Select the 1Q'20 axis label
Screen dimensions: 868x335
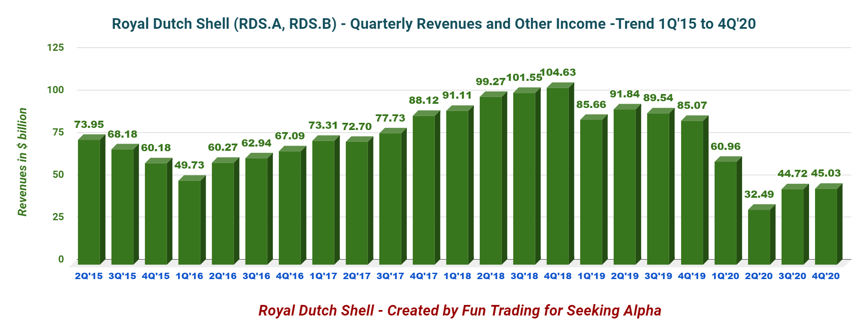726,276
